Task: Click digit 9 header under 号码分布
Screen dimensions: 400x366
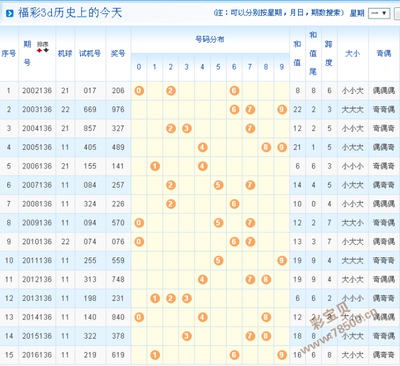Action: pyautogui.click(x=282, y=67)
